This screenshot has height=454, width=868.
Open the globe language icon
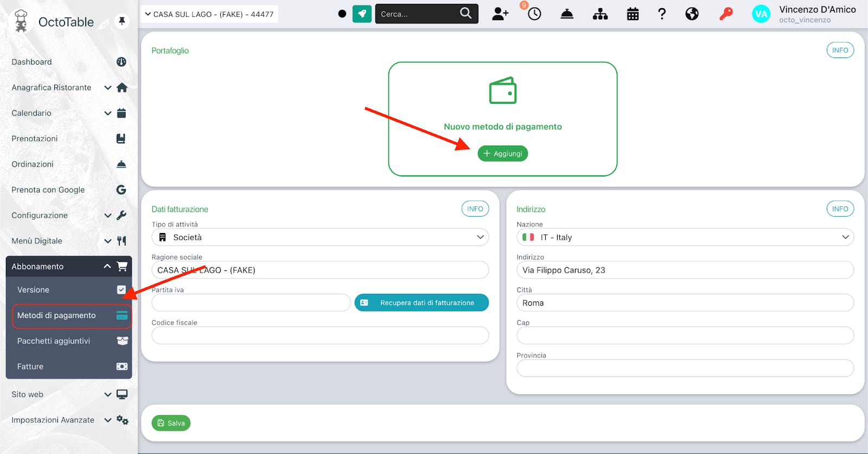click(692, 14)
